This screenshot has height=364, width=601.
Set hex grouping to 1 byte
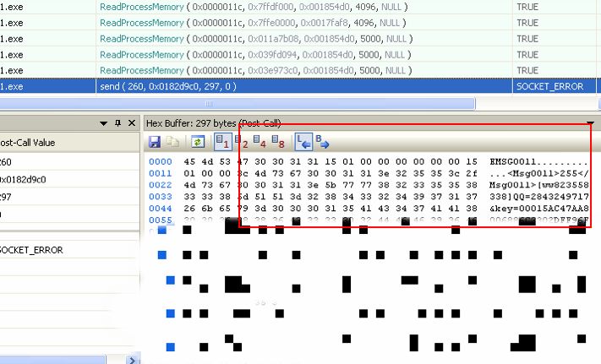tap(222, 142)
